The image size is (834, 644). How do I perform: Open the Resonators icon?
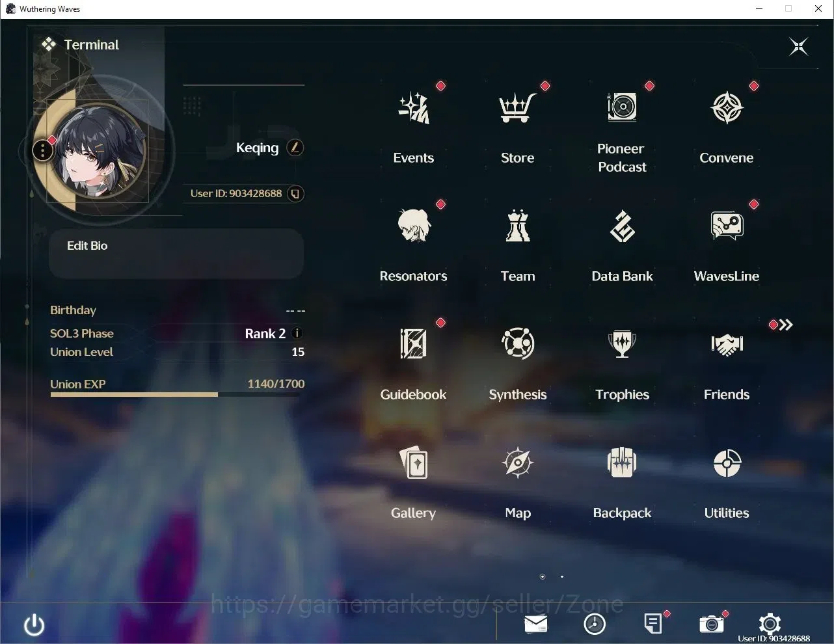pos(414,226)
